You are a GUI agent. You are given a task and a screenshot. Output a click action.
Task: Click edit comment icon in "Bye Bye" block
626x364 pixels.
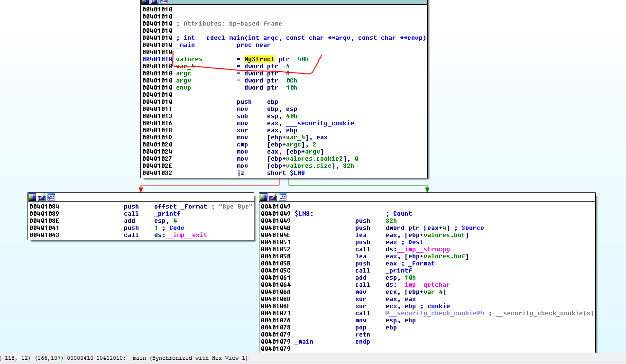point(42,197)
